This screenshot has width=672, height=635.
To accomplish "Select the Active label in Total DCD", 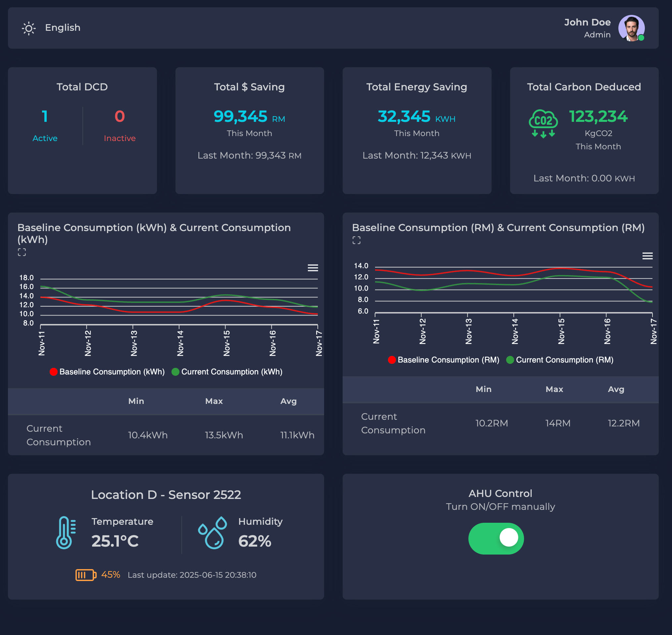I will [45, 138].
